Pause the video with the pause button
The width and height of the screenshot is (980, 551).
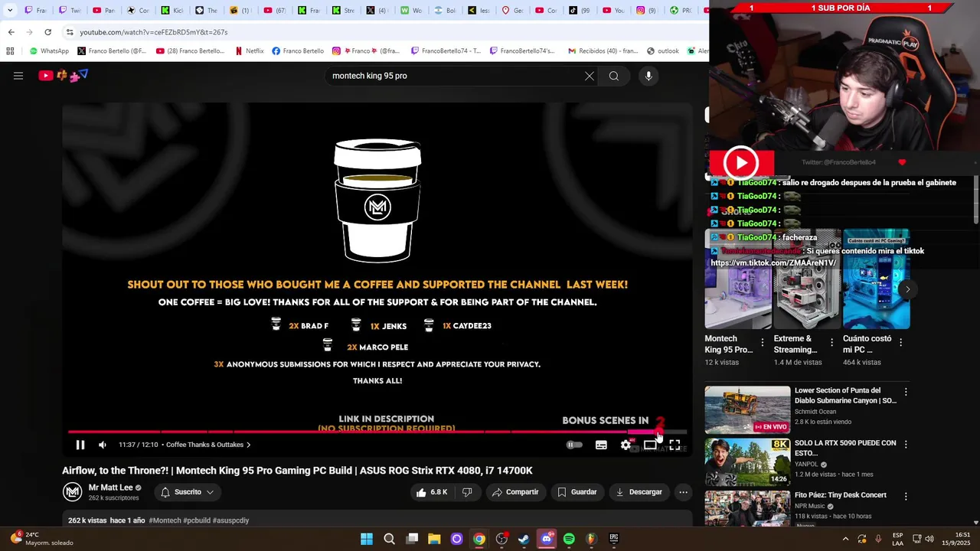point(80,445)
